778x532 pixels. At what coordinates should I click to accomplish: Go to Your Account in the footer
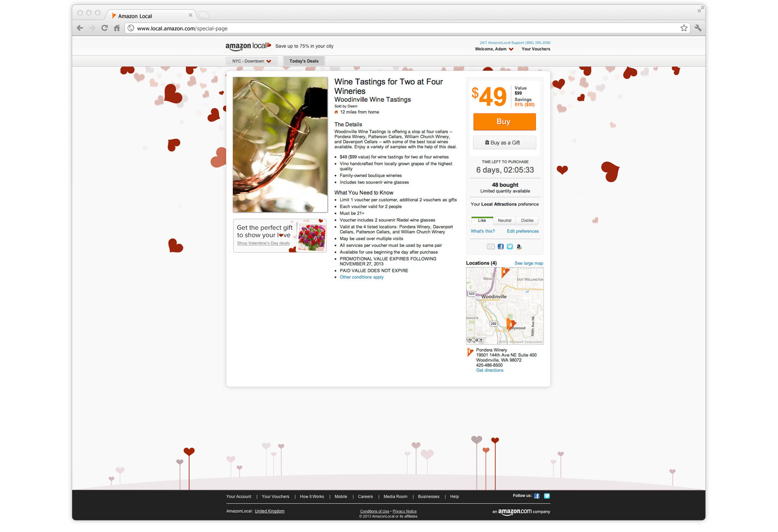pos(239,497)
